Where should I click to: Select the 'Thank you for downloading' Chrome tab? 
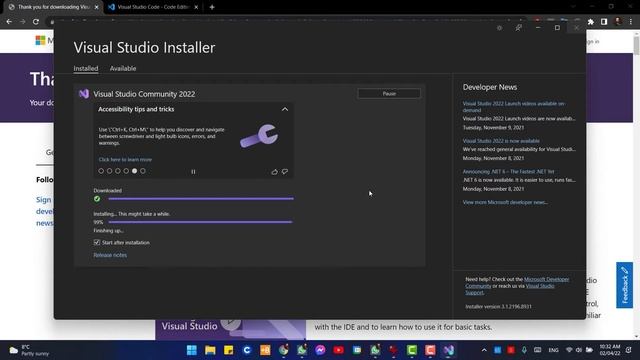[x=52, y=7]
